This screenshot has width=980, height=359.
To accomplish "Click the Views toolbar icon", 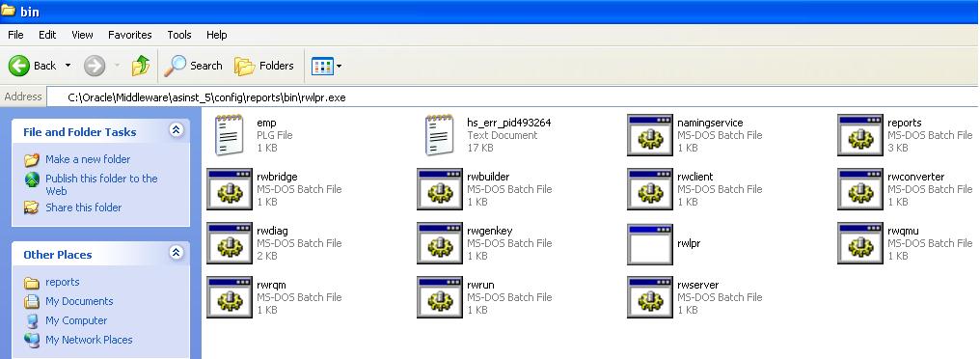I will [x=322, y=66].
